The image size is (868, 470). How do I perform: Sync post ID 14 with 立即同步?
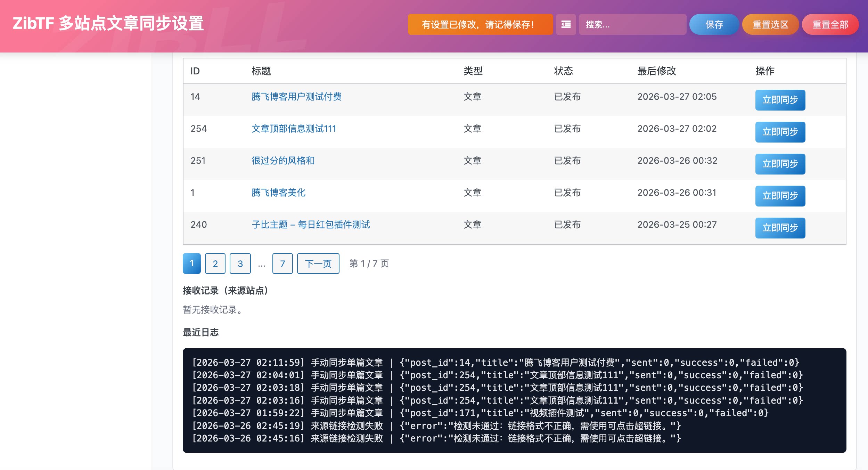[780, 100]
